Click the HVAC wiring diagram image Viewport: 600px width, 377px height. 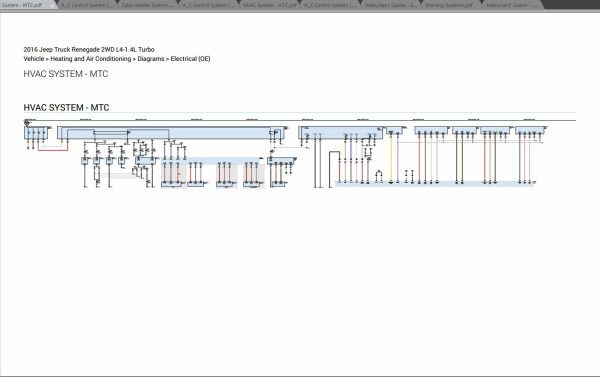300,153
